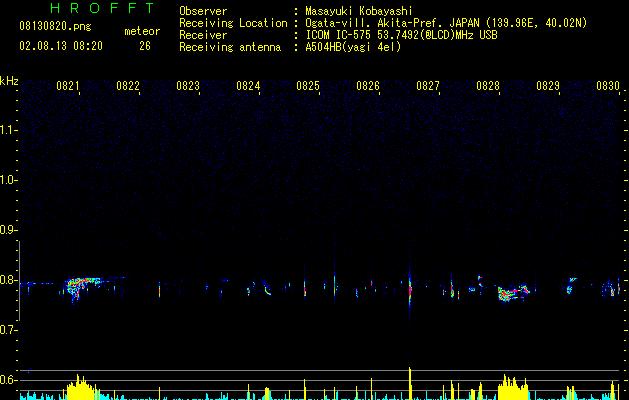This screenshot has height=400, width=629.
Task: Click the 0821 time marker
Action: pyautogui.click(x=68, y=86)
